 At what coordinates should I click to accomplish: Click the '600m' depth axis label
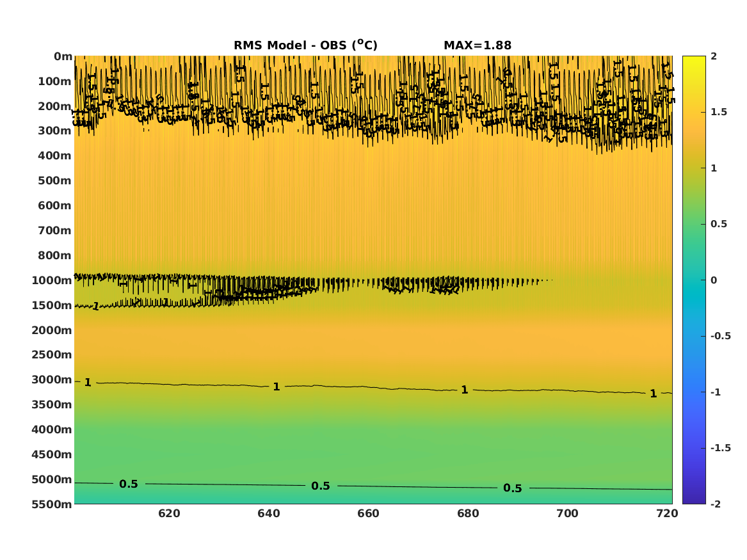tap(55, 205)
